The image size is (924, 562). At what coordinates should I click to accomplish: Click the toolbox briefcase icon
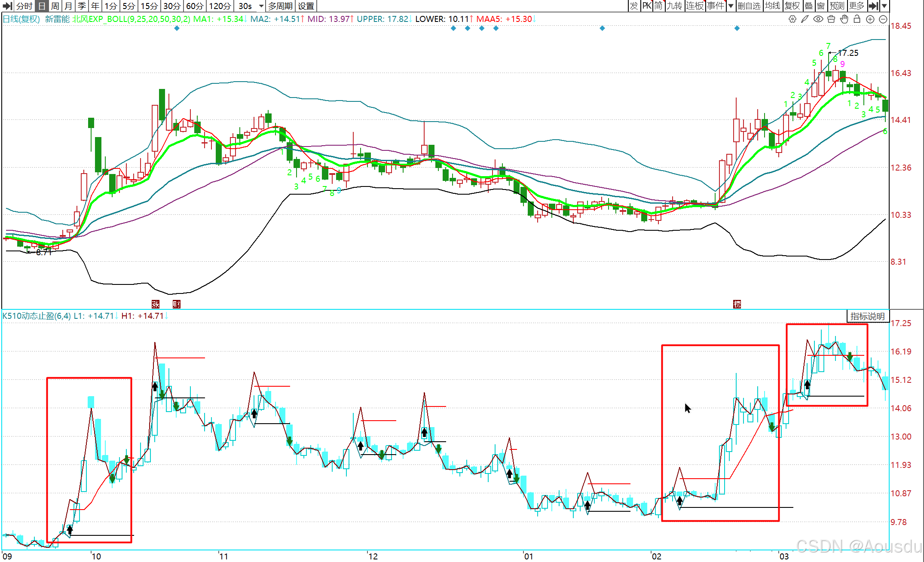pos(831,19)
